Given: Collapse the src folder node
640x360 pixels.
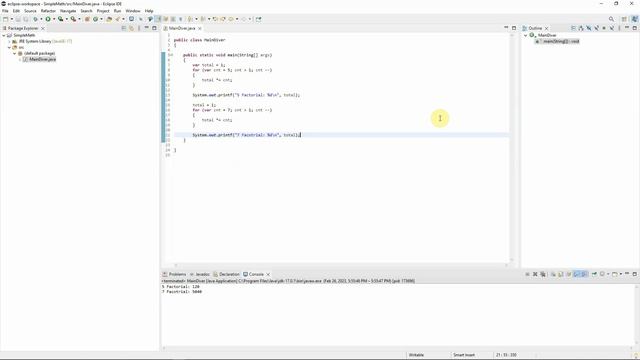Looking at the screenshot, I should pyautogui.click(x=9, y=47).
